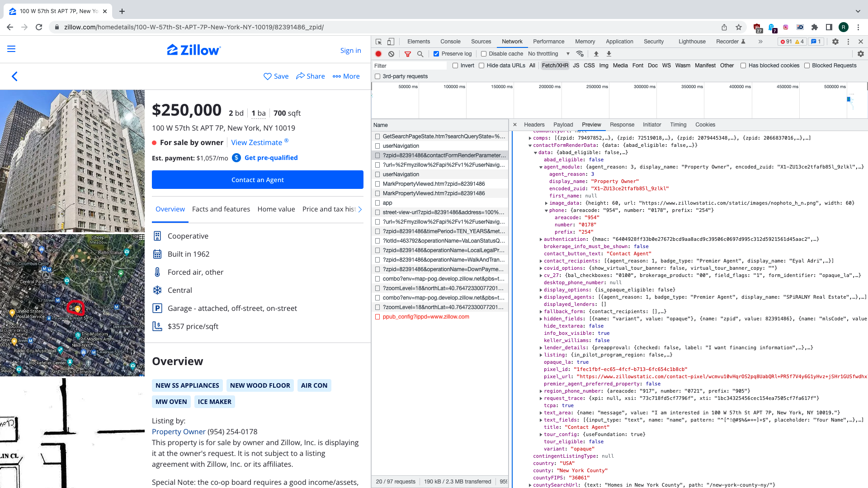868x488 pixels.
Task: Expand the image_data node
Action: pos(546,203)
